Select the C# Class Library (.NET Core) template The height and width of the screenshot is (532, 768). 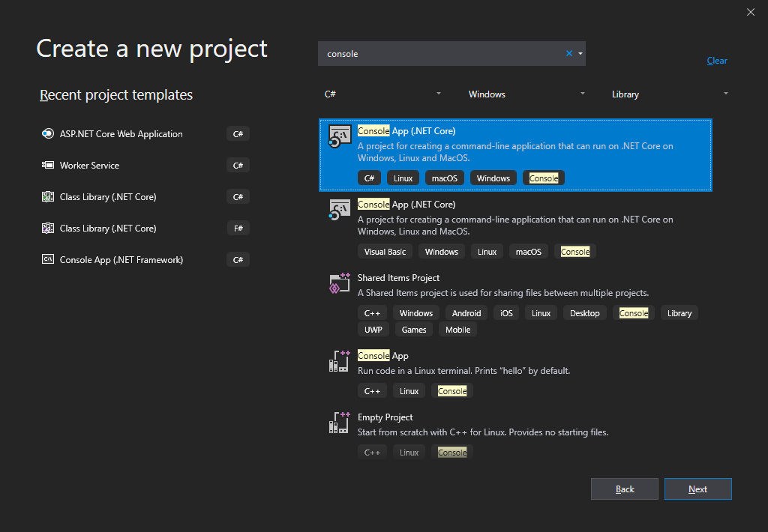tap(108, 197)
